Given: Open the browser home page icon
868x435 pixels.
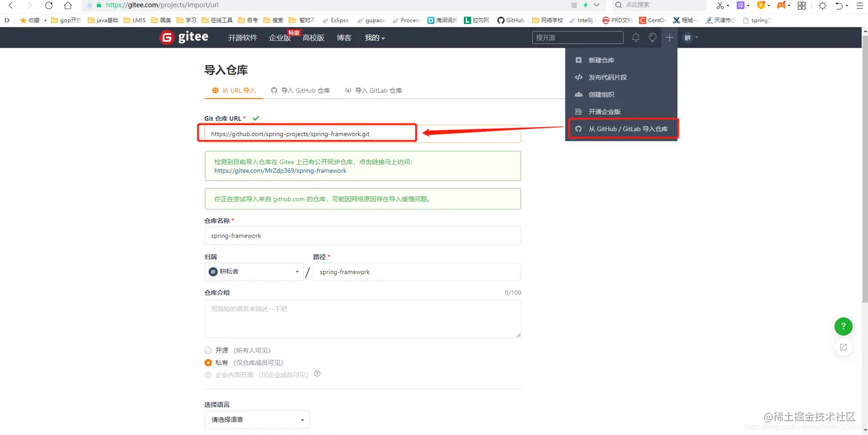Looking at the screenshot, I should click(68, 5).
